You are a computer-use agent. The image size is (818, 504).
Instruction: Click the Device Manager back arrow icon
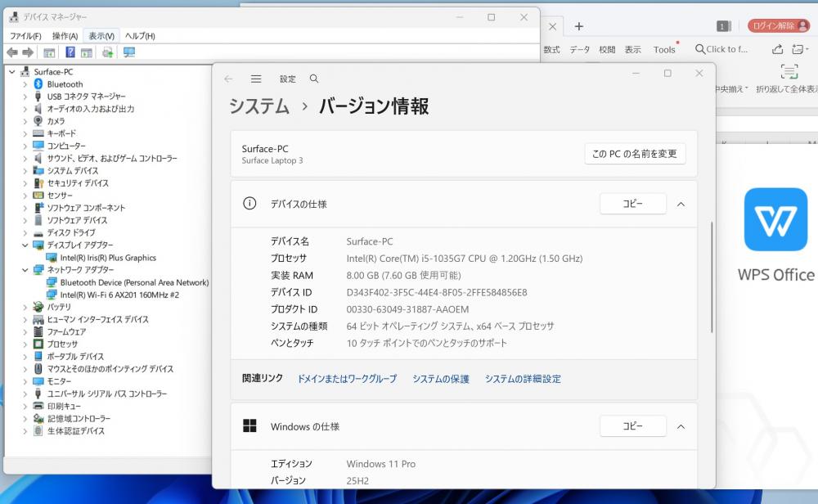12,52
